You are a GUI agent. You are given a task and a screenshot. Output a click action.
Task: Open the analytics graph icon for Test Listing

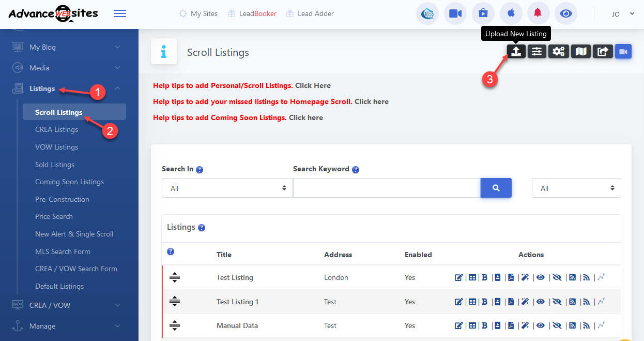pyautogui.click(x=601, y=277)
